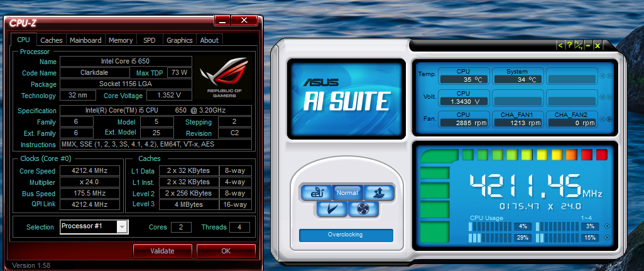Click the back arrow icon in AI Suite titlebar
Viewport: 644px width, 271px height.
coord(560,46)
